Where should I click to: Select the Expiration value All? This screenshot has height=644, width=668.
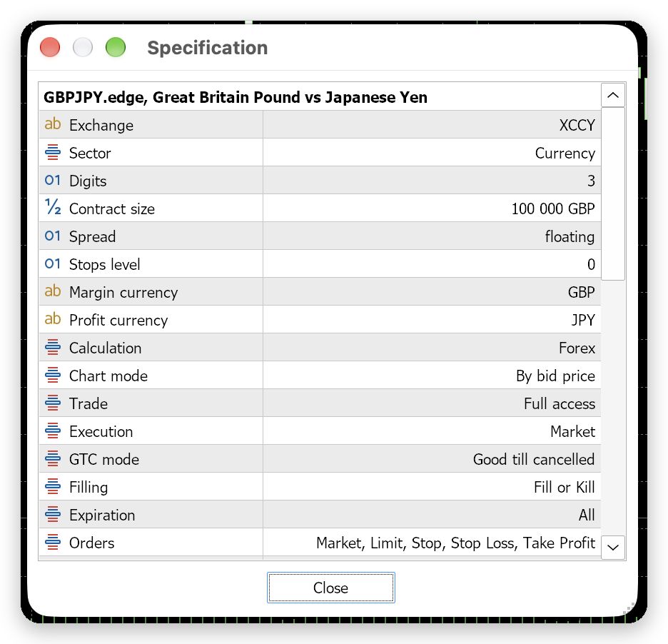pyautogui.click(x=587, y=515)
